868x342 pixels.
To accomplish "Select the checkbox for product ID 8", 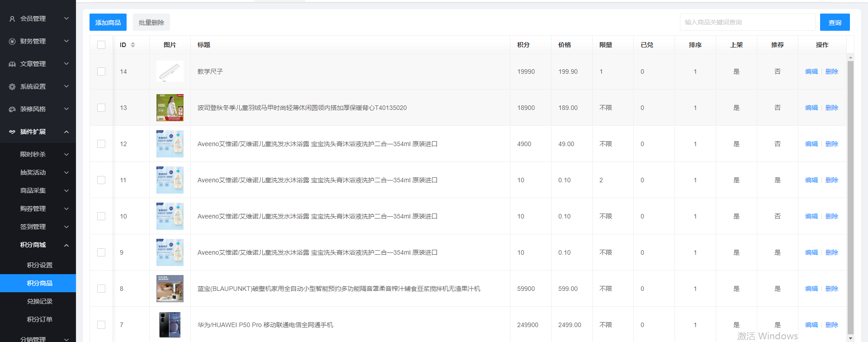I will point(101,289).
